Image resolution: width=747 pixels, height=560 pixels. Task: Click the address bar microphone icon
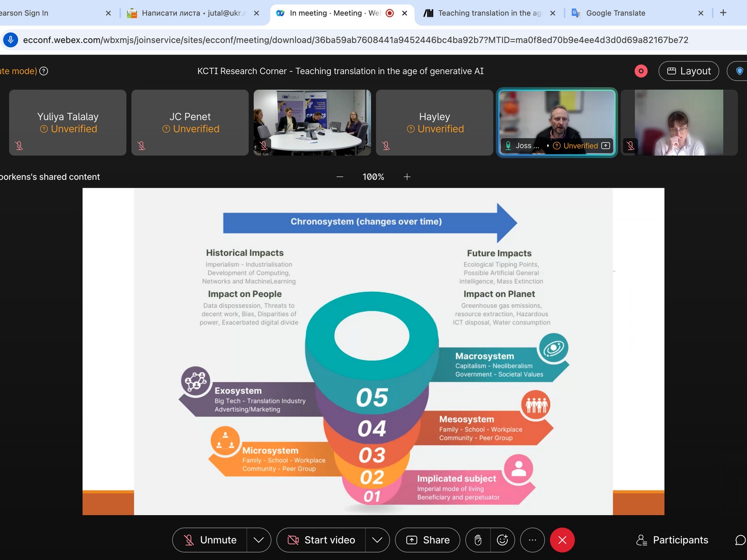coord(11,40)
